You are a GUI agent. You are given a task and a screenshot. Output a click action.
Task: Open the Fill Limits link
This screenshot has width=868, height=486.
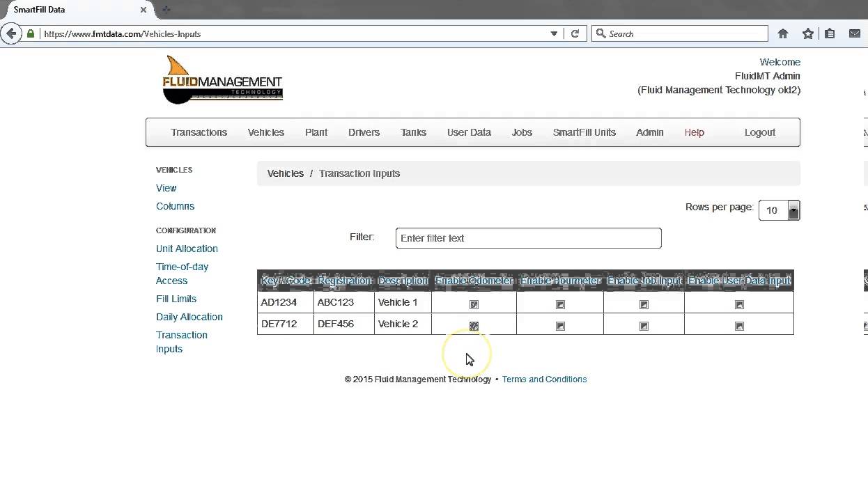click(176, 299)
